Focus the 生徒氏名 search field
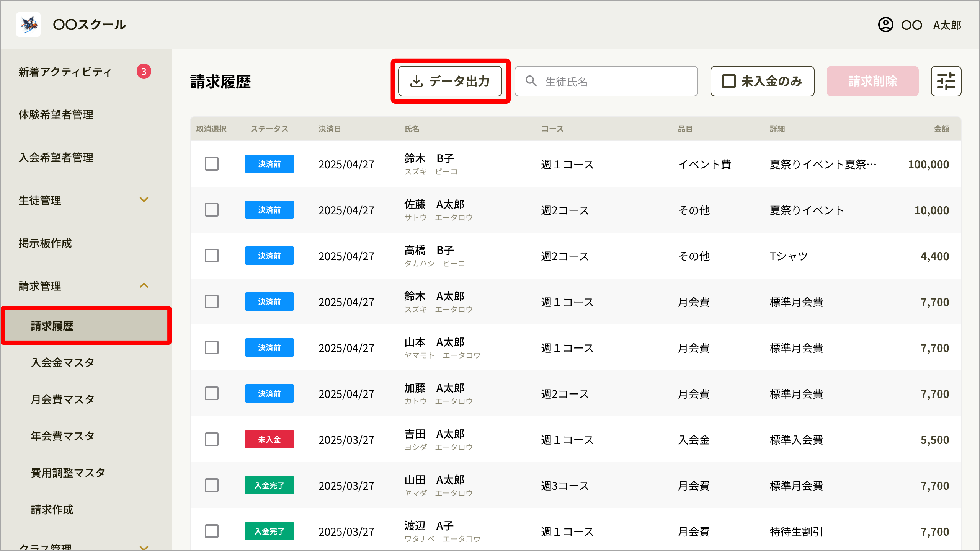This screenshot has width=980, height=551. point(606,81)
